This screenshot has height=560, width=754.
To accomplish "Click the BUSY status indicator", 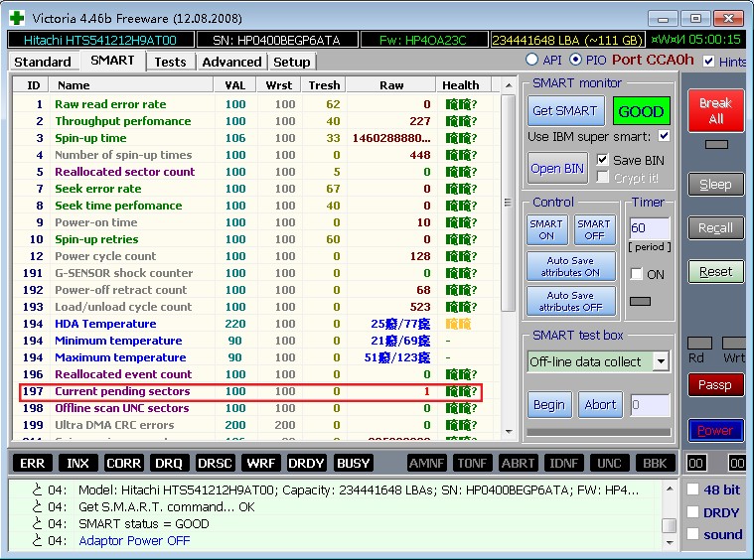I will point(354,463).
